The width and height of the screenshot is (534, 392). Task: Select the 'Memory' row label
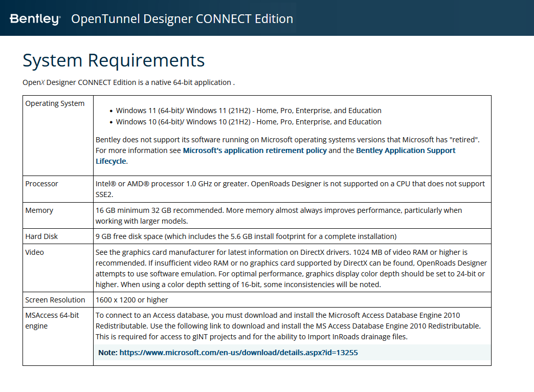click(x=39, y=210)
